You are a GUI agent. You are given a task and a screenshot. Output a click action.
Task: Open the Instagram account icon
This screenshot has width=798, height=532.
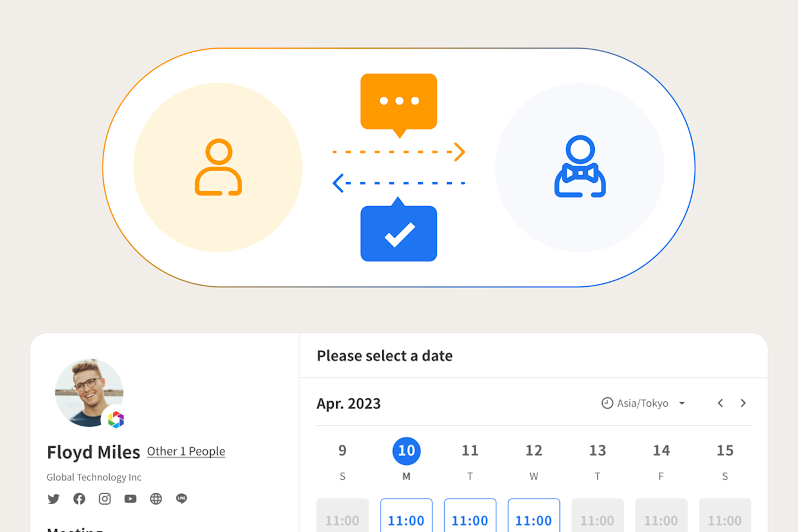tap(104, 499)
